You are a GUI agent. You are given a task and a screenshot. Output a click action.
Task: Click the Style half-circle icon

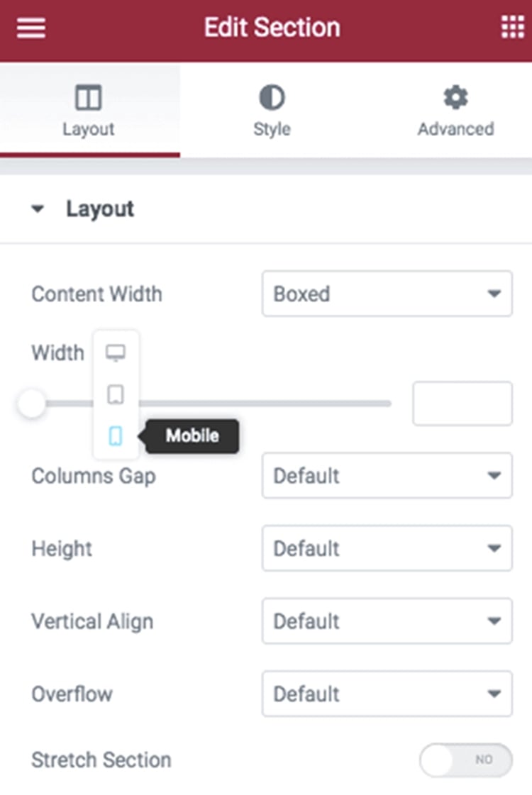pos(272,97)
